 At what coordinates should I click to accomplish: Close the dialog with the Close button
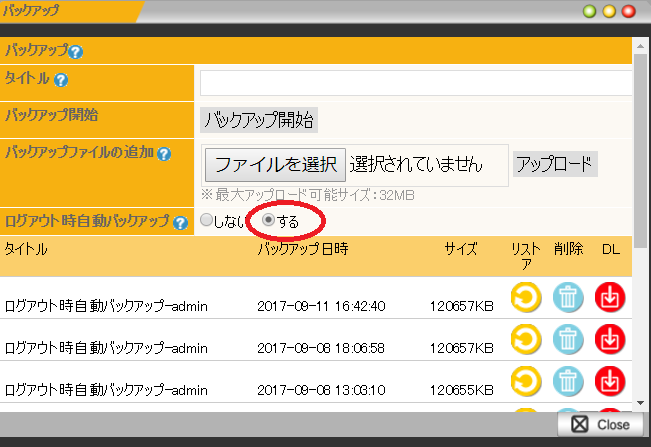coord(600,424)
